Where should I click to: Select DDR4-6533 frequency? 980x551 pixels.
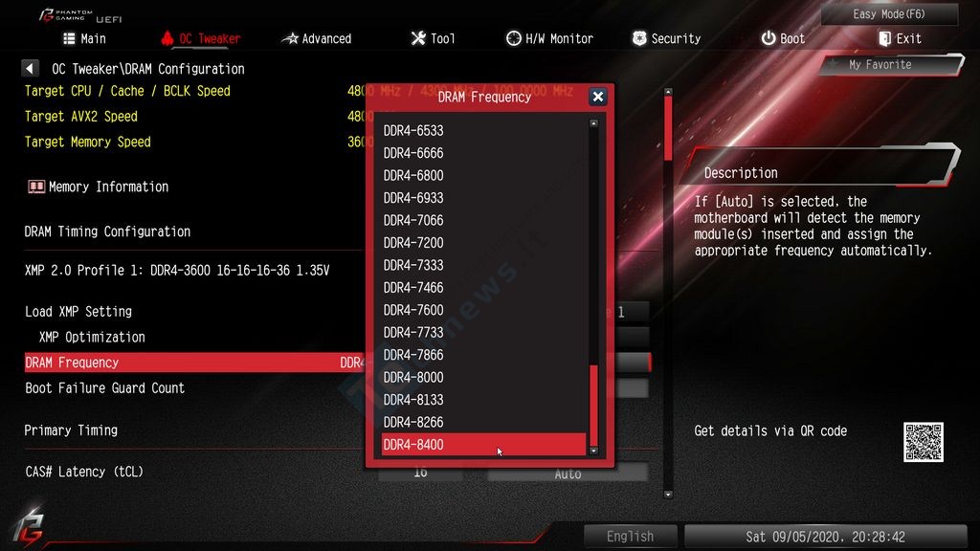pyautogui.click(x=483, y=130)
